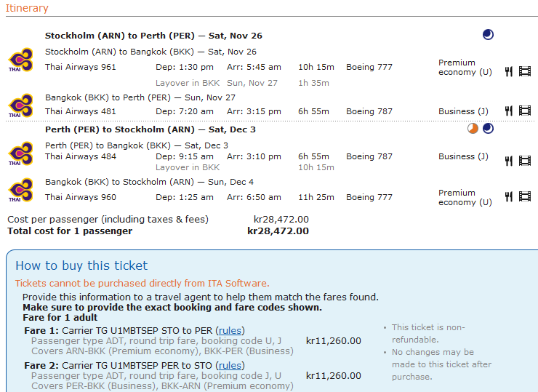Click the entertainment film icon for Thai Airways 960
This screenshot has height=392, width=538.
click(525, 196)
